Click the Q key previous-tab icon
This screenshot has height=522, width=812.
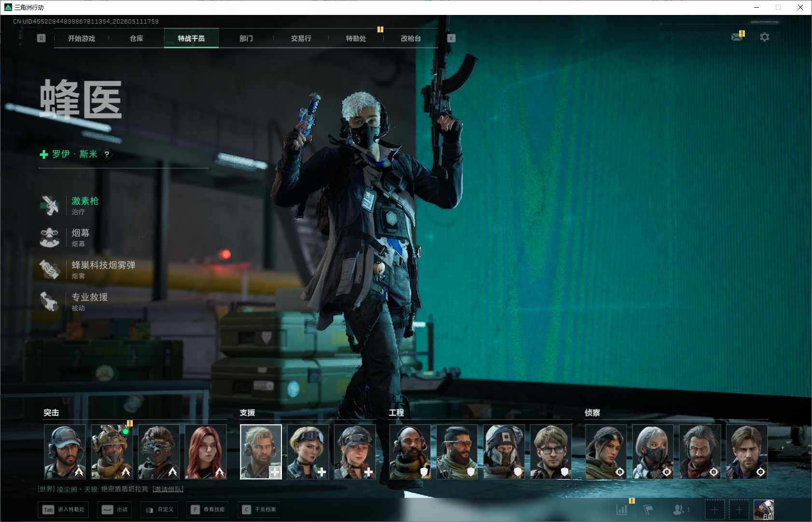coord(41,38)
